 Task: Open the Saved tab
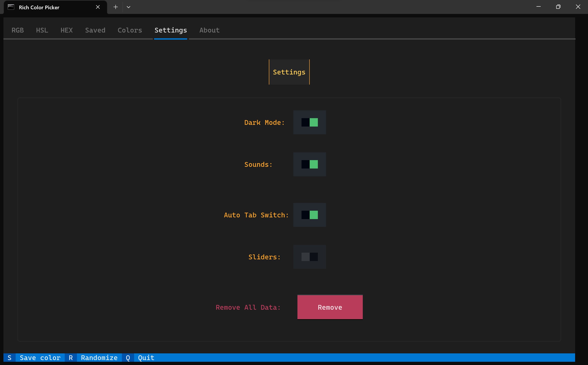(95, 30)
